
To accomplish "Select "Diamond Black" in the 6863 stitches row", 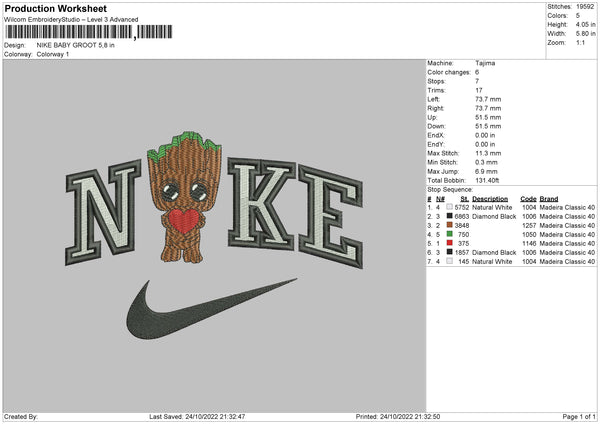I will click(x=494, y=217).
